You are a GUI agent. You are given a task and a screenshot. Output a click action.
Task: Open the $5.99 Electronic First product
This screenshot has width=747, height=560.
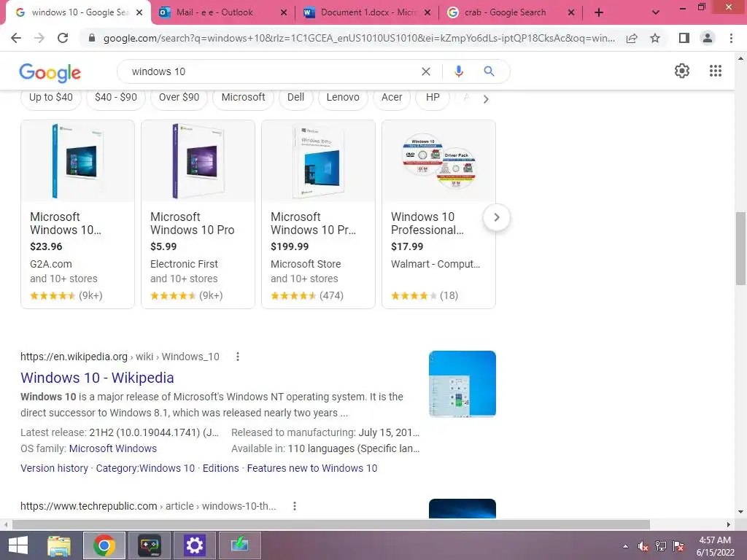[198, 214]
